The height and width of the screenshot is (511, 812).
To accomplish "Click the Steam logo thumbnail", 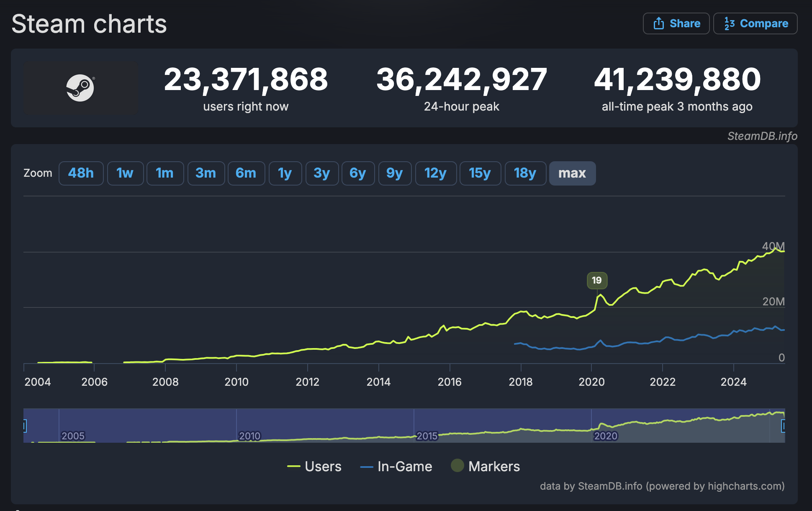I will tap(80, 88).
